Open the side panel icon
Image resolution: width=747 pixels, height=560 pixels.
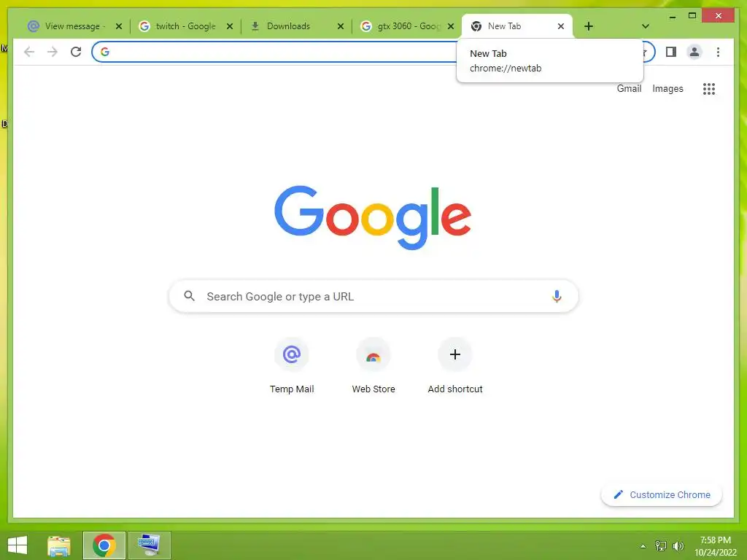point(671,52)
